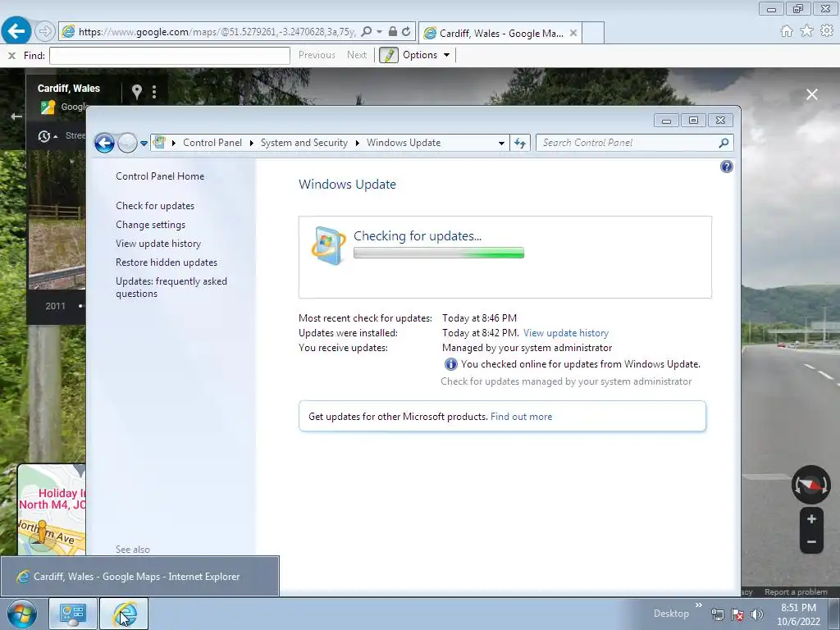The width and height of the screenshot is (840, 630).
Task: Open the volume speaker tray icon
Action: point(756,614)
